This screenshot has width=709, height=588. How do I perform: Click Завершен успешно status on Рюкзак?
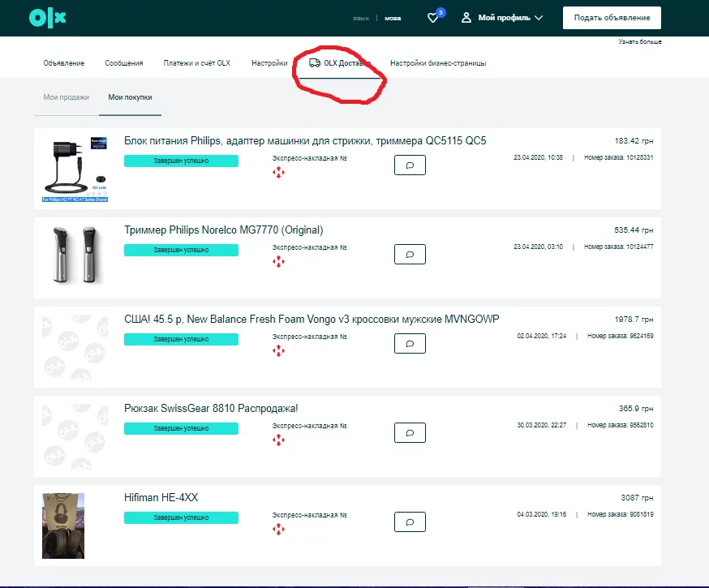(181, 428)
